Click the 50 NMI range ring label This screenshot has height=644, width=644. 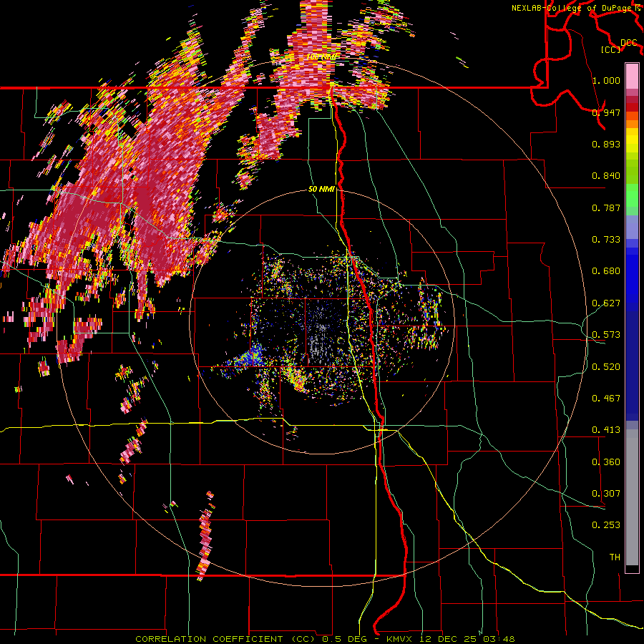321,190
